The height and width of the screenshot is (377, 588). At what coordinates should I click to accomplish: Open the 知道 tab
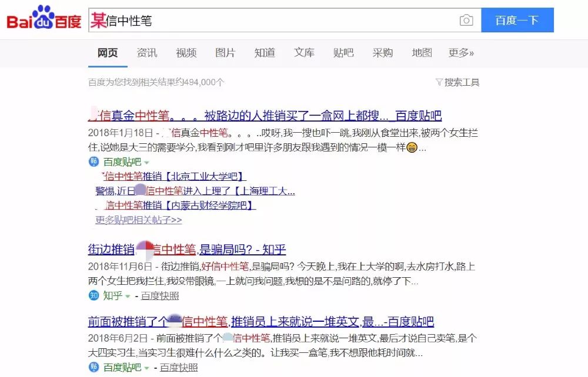(265, 53)
